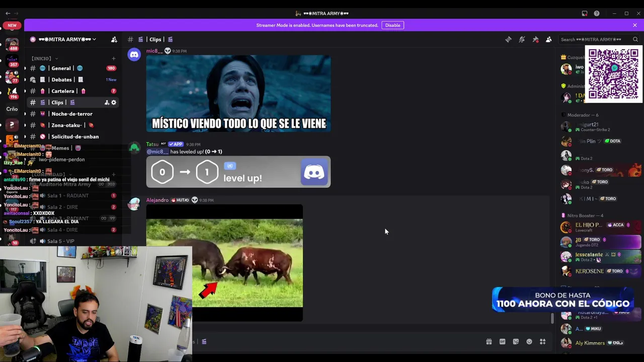Open the místico meme image
This screenshot has height=362, width=644.
(238, 94)
